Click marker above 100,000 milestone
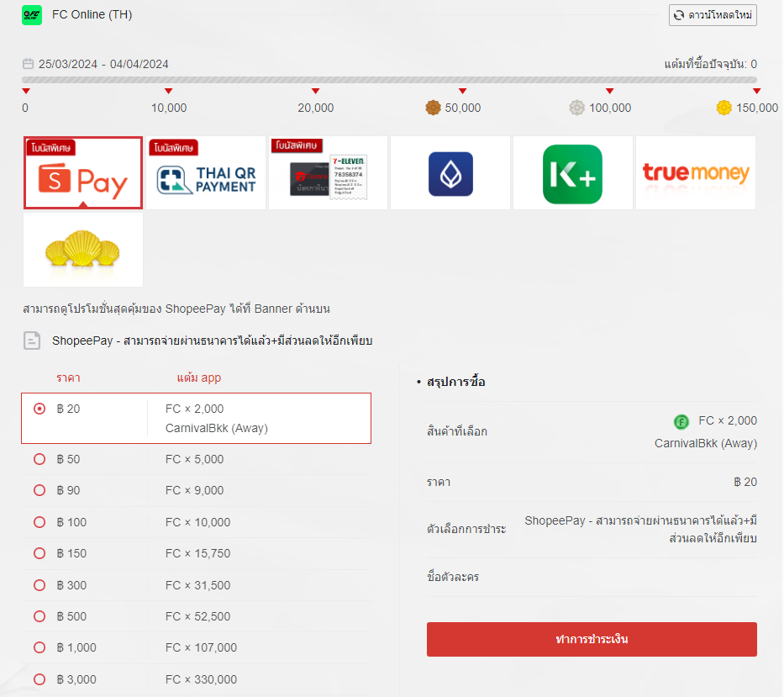Viewport: 784px width, 697px height. coord(609,91)
